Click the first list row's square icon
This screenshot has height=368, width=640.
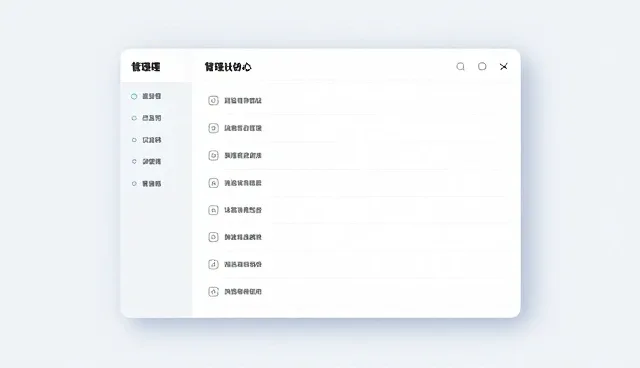click(x=213, y=100)
